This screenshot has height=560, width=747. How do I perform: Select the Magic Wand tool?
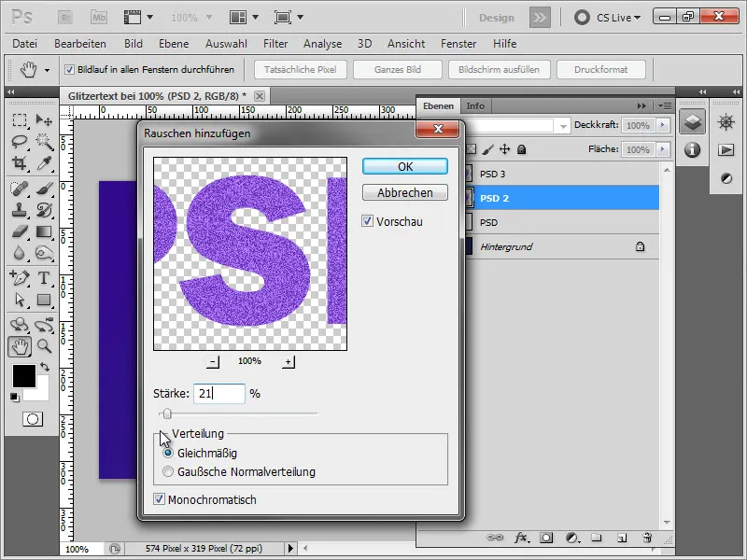[44, 141]
